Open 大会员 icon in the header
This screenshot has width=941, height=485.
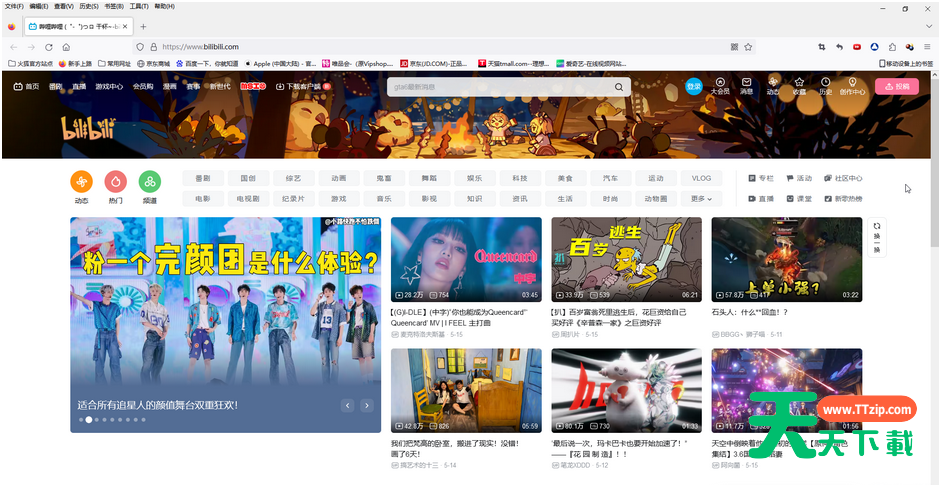click(x=720, y=86)
